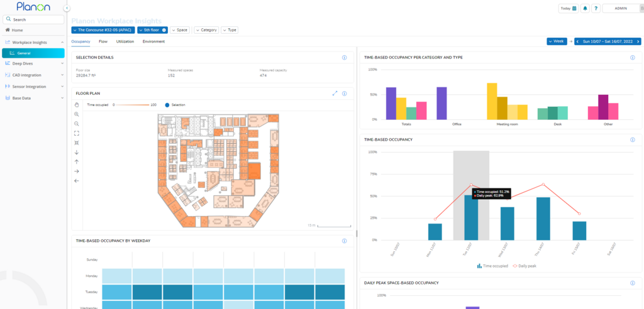The width and height of the screenshot is (644, 309).
Task: Open the Type filter dropdown
Action: coord(230,30)
